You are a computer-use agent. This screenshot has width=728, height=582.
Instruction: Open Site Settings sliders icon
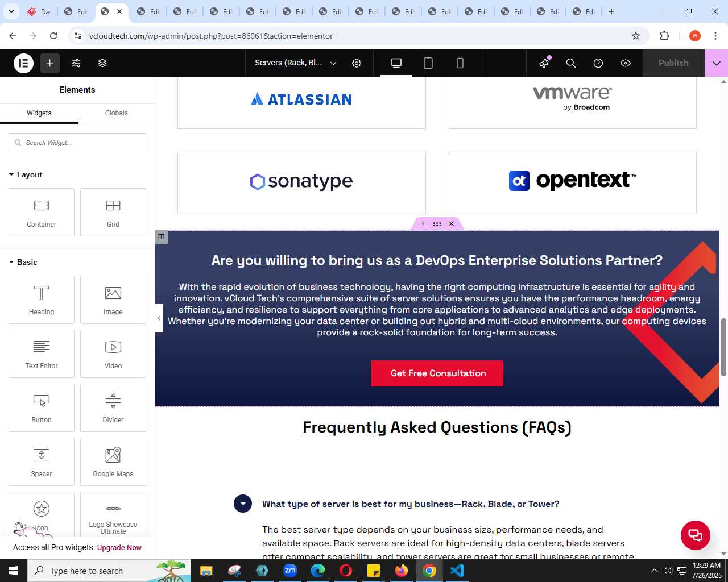(76, 63)
